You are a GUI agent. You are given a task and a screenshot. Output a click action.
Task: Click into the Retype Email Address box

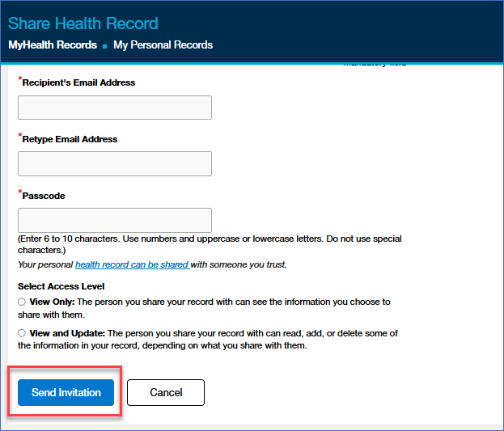(x=115, y=163)
